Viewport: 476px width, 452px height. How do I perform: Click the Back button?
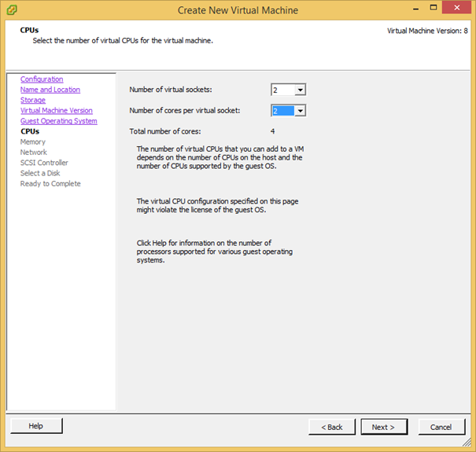[332, 427]
